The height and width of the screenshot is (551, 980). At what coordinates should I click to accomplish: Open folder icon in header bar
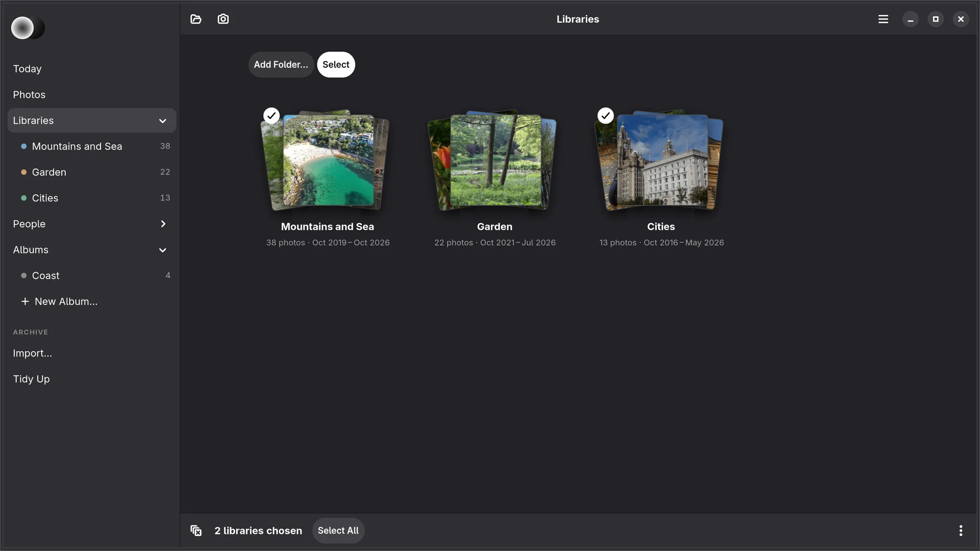(x=196, y=19)
